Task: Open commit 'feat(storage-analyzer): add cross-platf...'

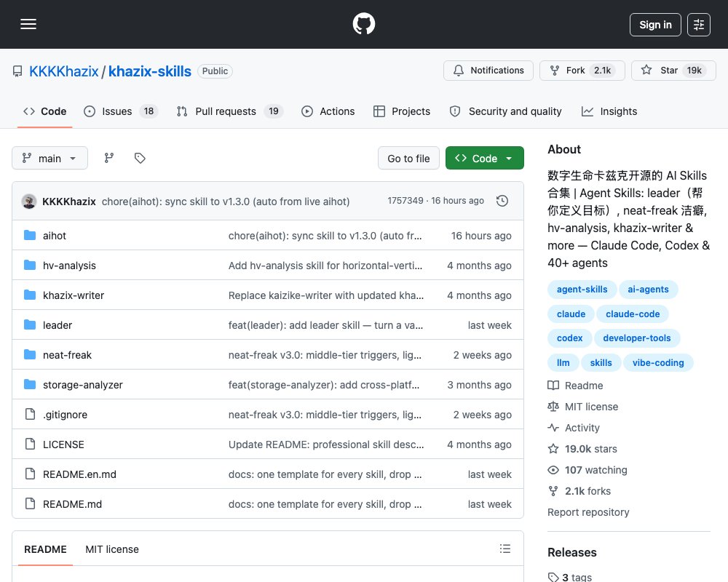Action: click(324, 385)
